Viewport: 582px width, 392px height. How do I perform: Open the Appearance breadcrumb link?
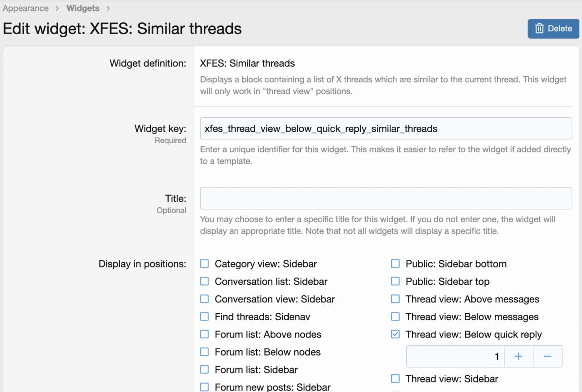(x=25, y=8)
